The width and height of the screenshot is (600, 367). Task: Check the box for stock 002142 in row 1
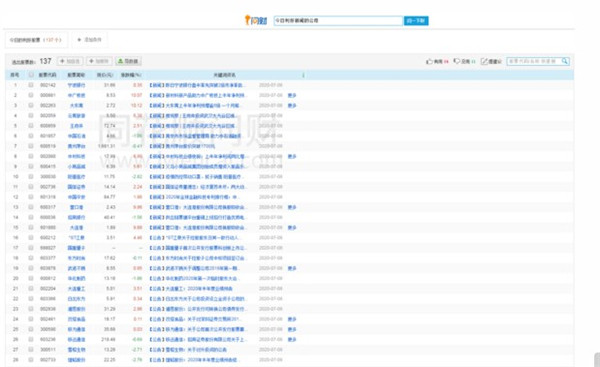(31, 85)
